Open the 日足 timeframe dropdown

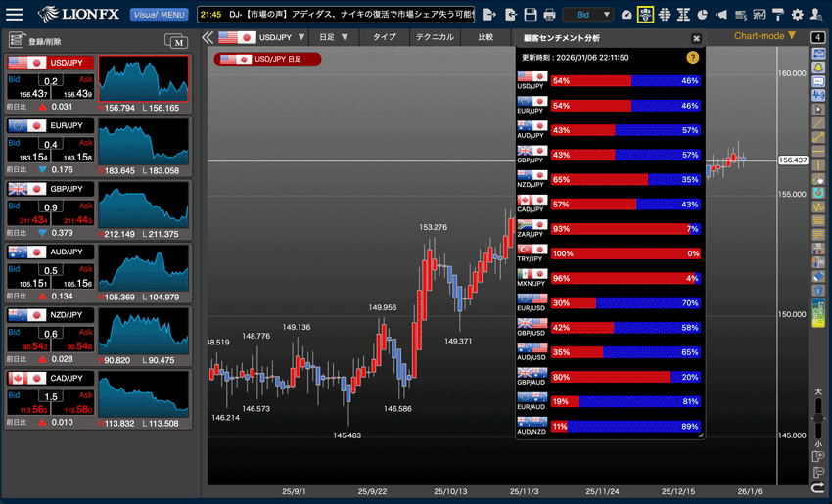pos(334,37)
